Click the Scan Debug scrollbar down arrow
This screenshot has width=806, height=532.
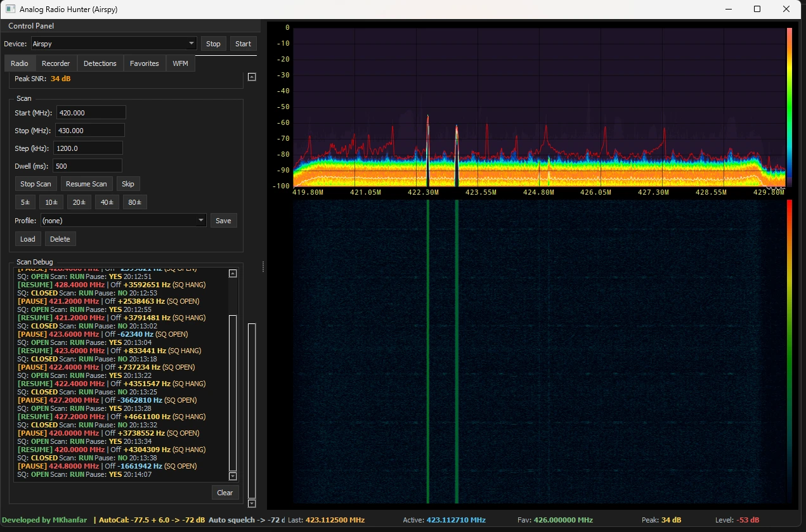coord(232,476)
